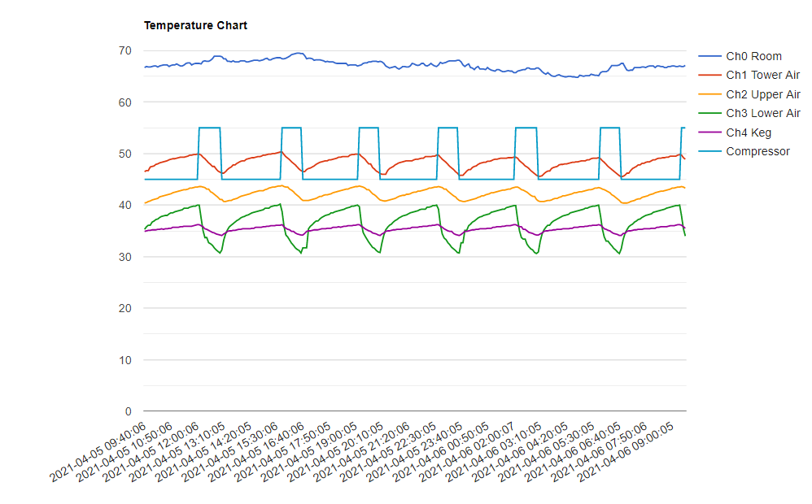
Task: Click the 2021-04-05 12:00:06 x-axis label
Action: pyautogui.click(x=151, y=452)
